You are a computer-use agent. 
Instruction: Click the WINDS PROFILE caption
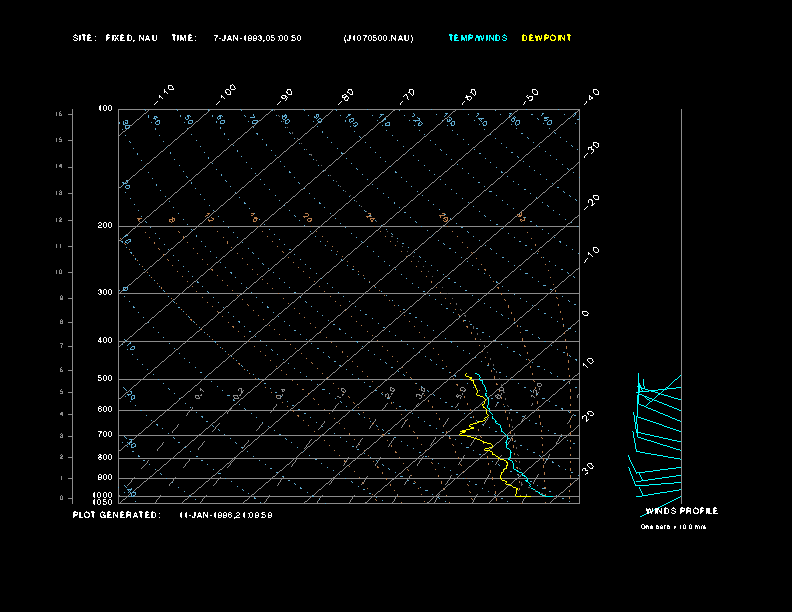681,511
